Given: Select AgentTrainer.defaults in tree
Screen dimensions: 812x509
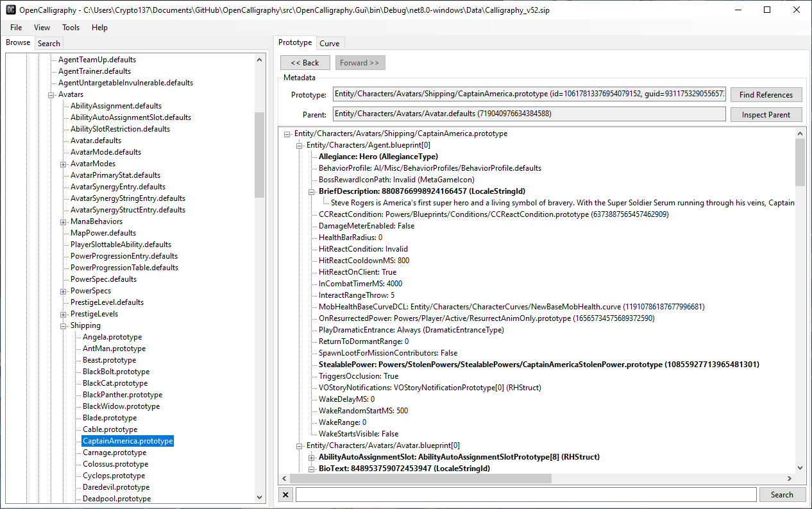Looking at the screenshot, I should click(x=94, y=71).
